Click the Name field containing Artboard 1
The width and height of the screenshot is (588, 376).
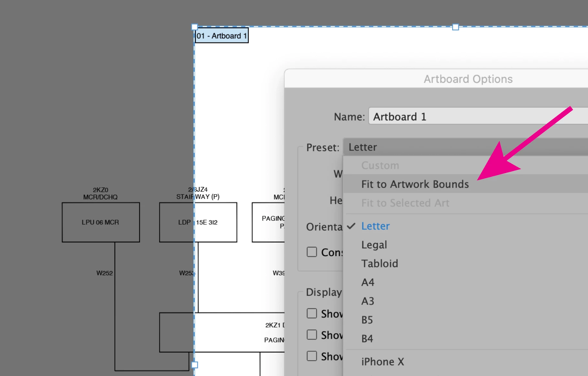pyautogui.click(x=478, y=116)
